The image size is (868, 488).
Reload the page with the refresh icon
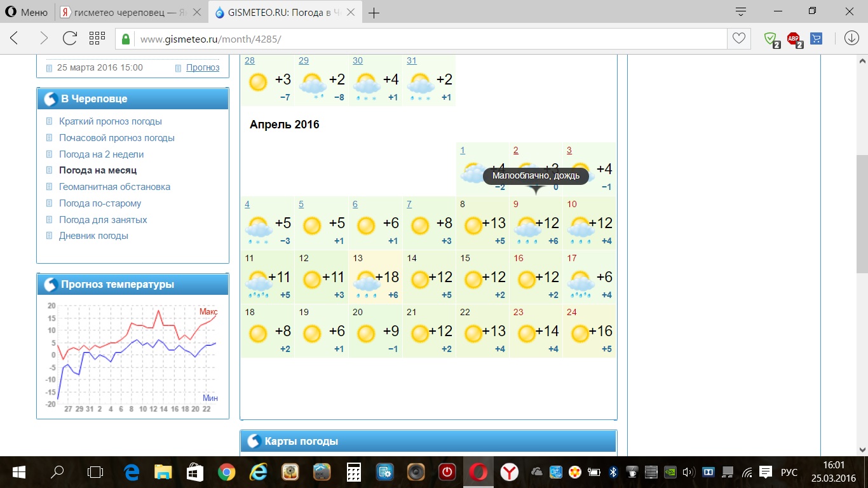pos(70,38)
